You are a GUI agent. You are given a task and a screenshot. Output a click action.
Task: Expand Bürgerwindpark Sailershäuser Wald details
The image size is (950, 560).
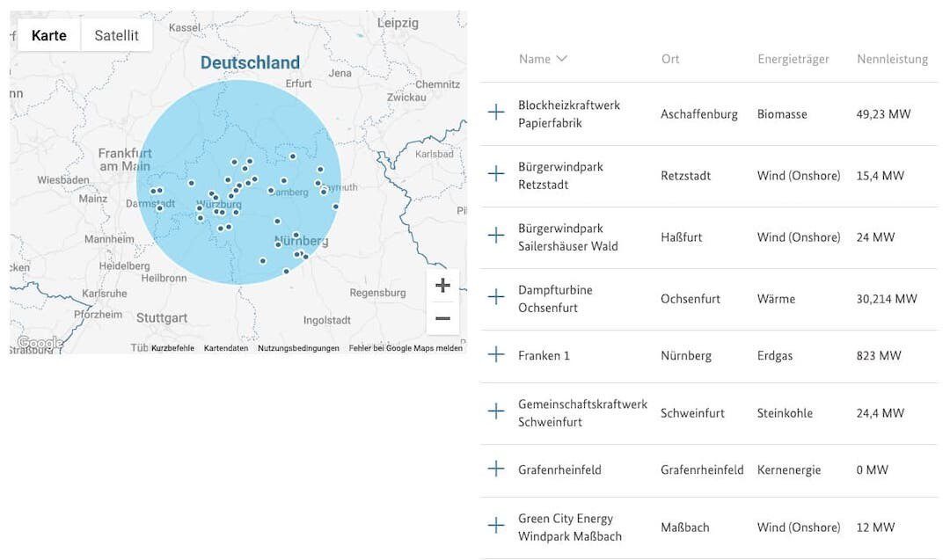click(496, 236)
